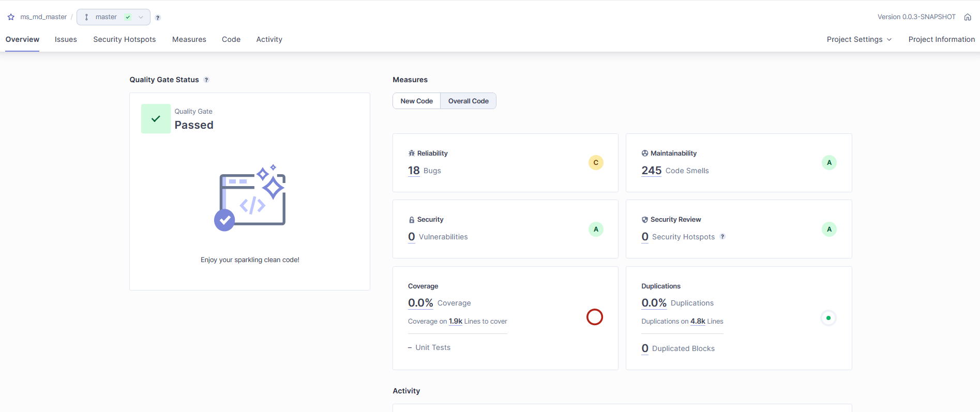Expand the Project Settings menu
Viewport: 980px width, 412px height.
pyautogui.click(x=859, y=39)
